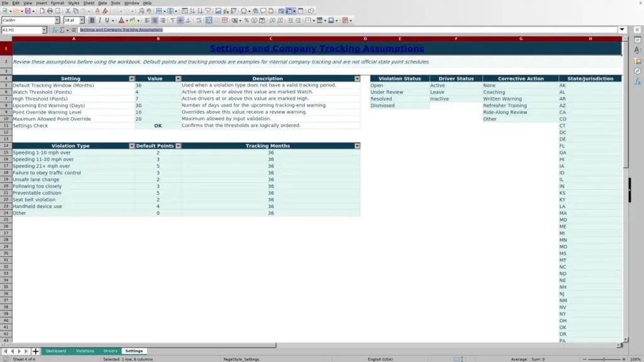Click the Settings Check OK cell
644x362 pixels.
pos(158,126)
